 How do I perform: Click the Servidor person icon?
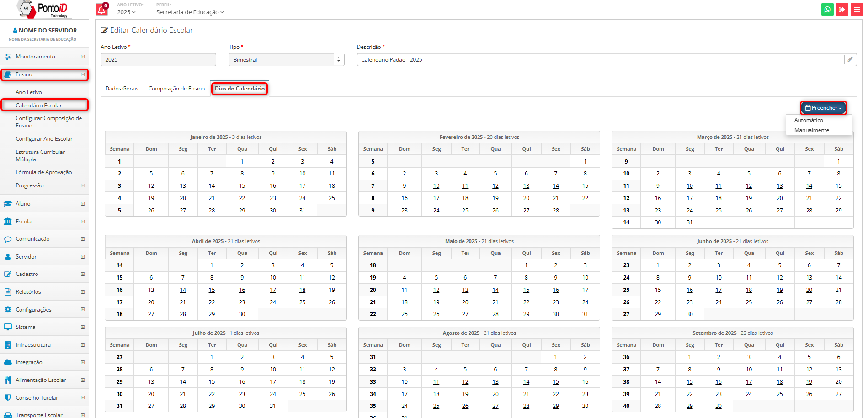point(8,257)
